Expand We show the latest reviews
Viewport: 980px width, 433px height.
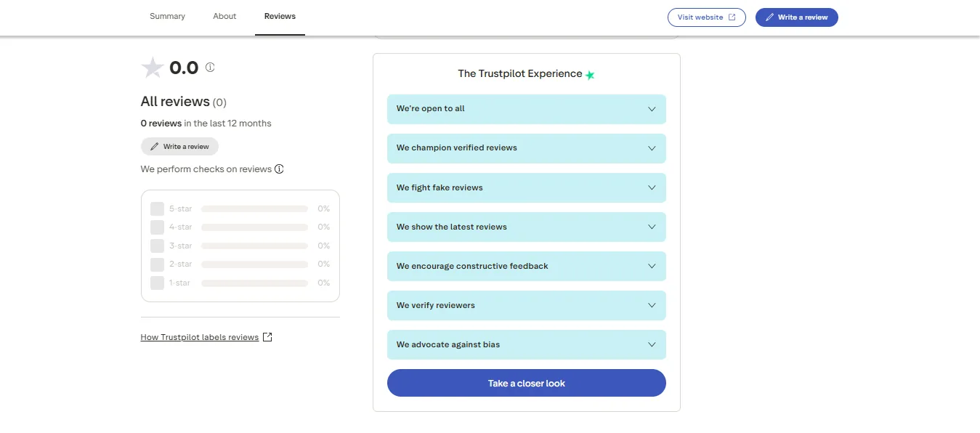[527, 227]
